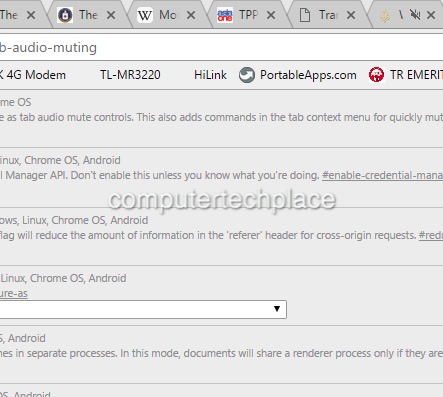Click the text 'ows, Linux, Chrome OS, Android'
This screenshot has height=397, width=443.
coord(74,220)
